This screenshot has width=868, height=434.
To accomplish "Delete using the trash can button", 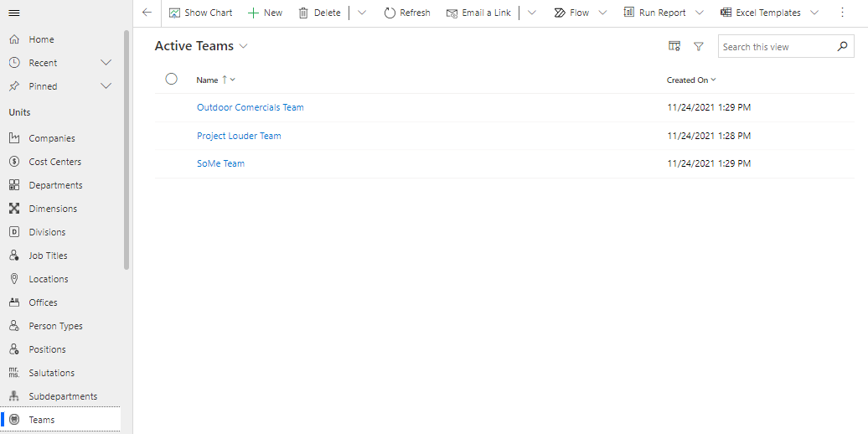I will pos(319,13).
